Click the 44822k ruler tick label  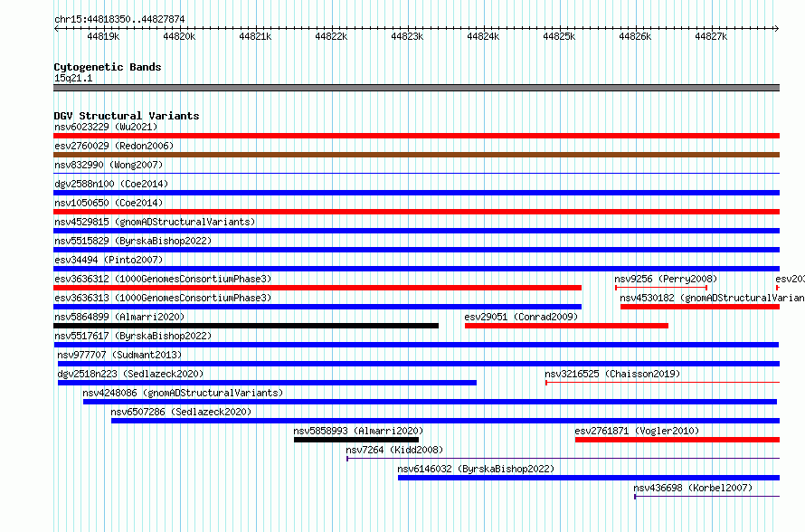point(331,36)
